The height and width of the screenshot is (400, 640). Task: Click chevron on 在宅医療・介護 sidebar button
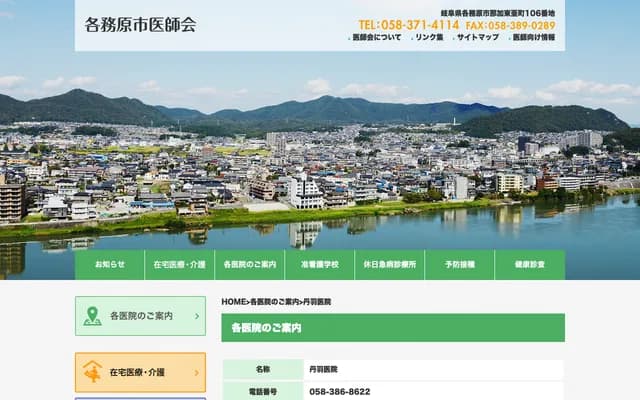point(197,373)
